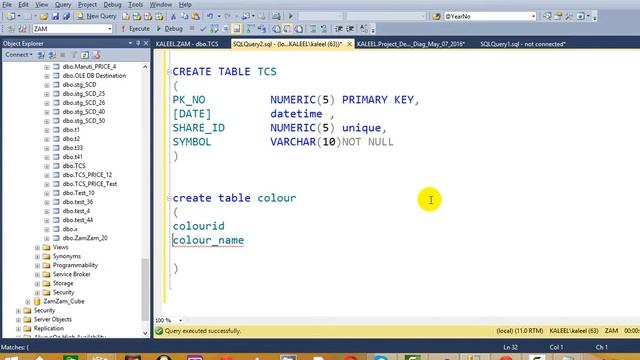This screenshot has width=640, height=360.
Task: Expand the dbo.TCS_PRICE_12 node
Action: coord(47,175)
